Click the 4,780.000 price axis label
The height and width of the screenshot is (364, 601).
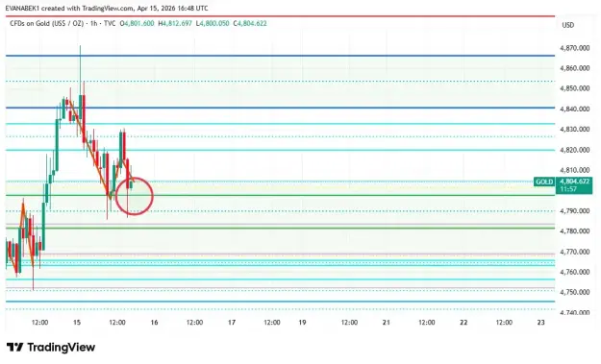tap(574, 231)
